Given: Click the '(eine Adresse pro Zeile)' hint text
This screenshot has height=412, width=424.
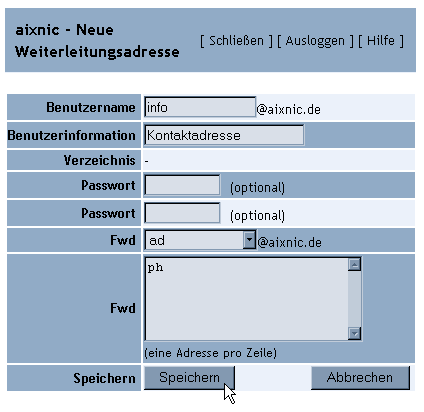Looking at the screenshot, I should 210,353.
